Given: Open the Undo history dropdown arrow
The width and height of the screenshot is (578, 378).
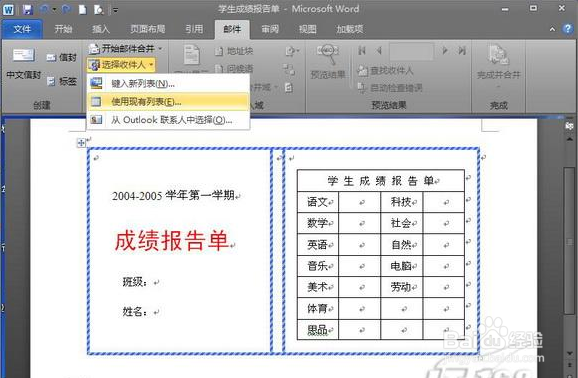Looking at the screenshot, I should click(54, 10).
